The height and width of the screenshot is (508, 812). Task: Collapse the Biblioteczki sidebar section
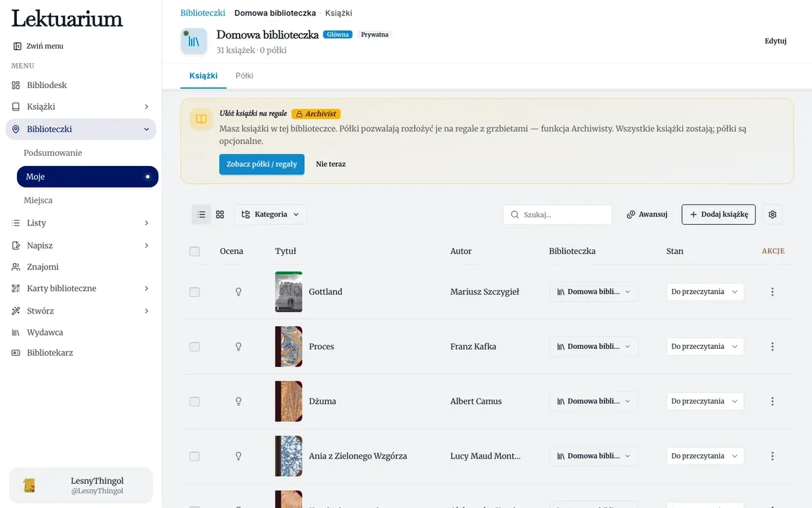pos(147,129)
